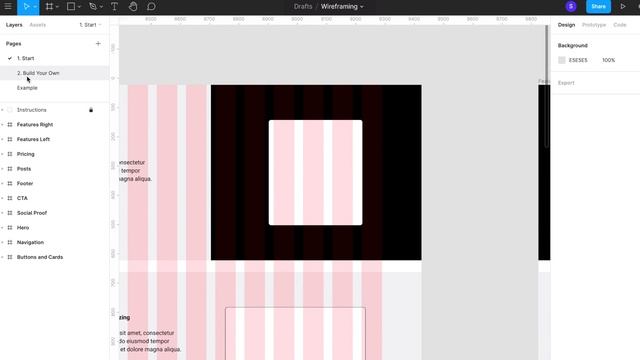640x360 pixels.
Task: Open the main hamburger menu
Action: pos(8,7)
